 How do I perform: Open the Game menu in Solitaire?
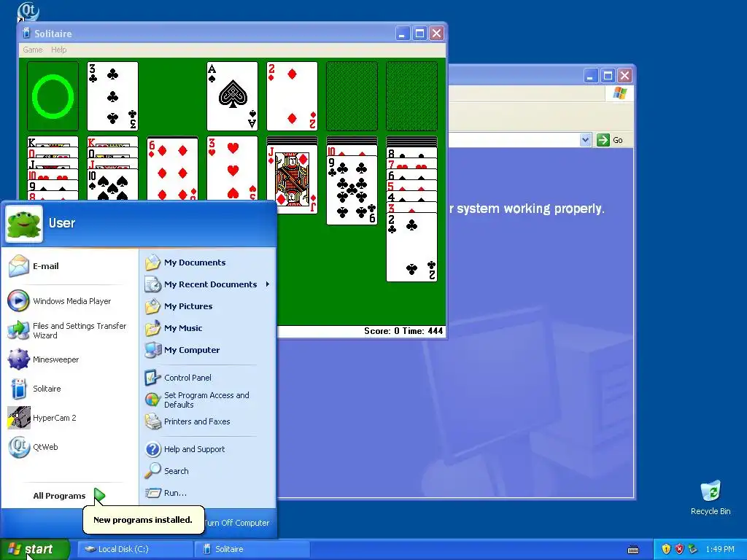[x=32, y=50]
